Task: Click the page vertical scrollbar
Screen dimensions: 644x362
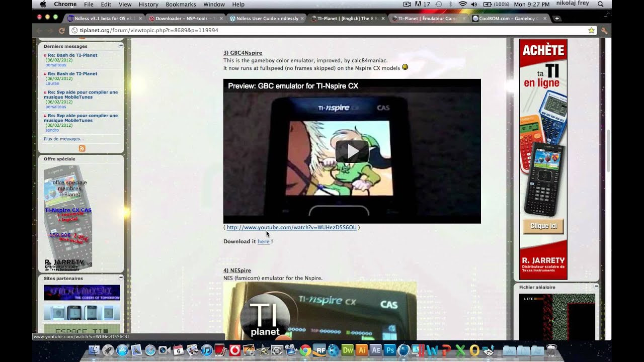Action: [608, 150]
